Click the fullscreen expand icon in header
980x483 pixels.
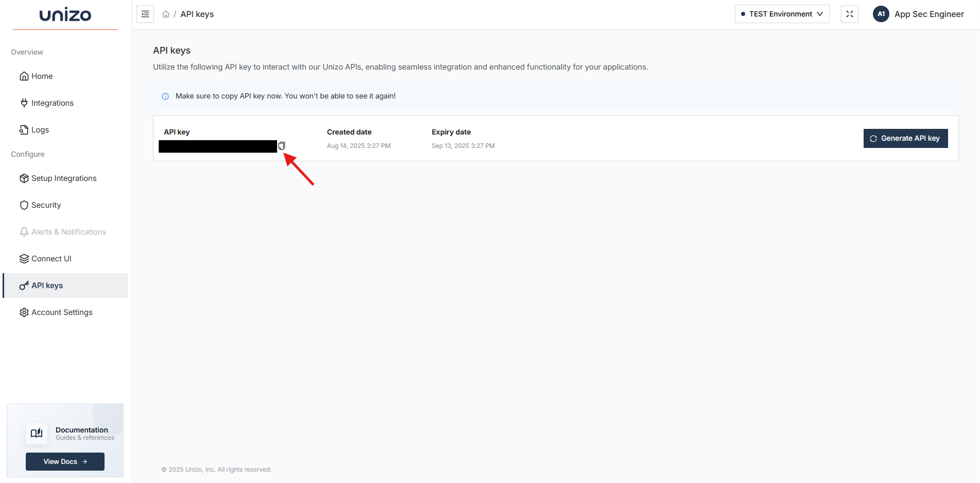tap(849, 14)
